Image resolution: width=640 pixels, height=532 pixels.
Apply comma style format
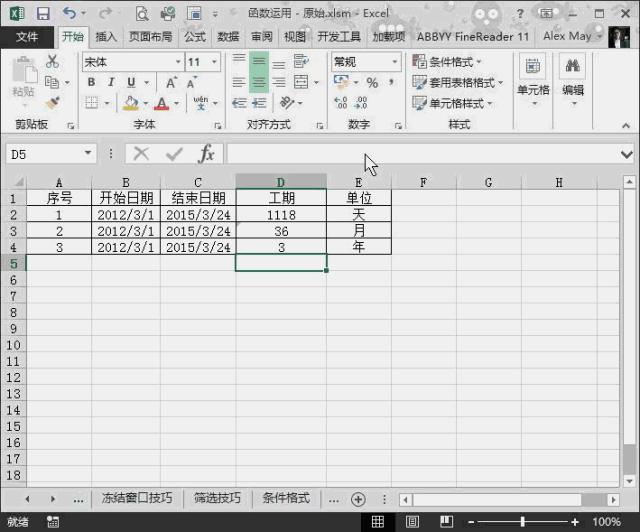(391, 82)
